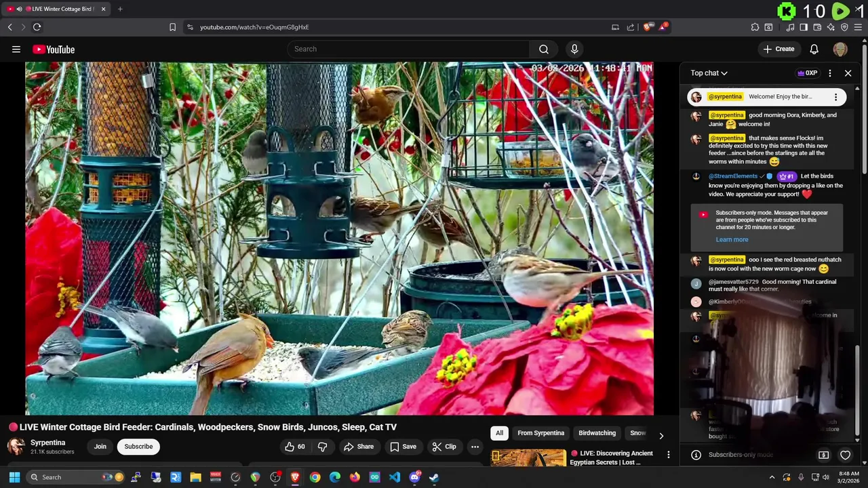Toggle the browser sidebar panel
Screen dimensions: 868x488
pyautogui.click(x=804, y=27)
